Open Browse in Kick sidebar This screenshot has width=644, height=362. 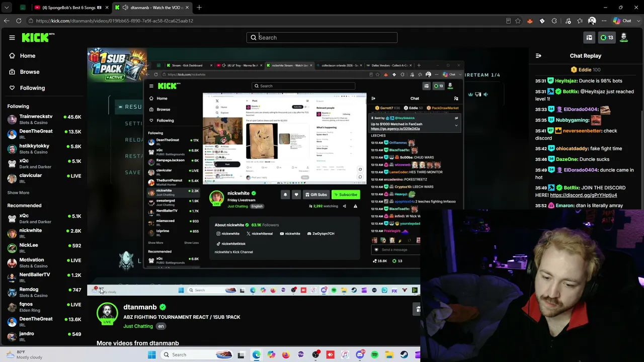coord(44,72)
